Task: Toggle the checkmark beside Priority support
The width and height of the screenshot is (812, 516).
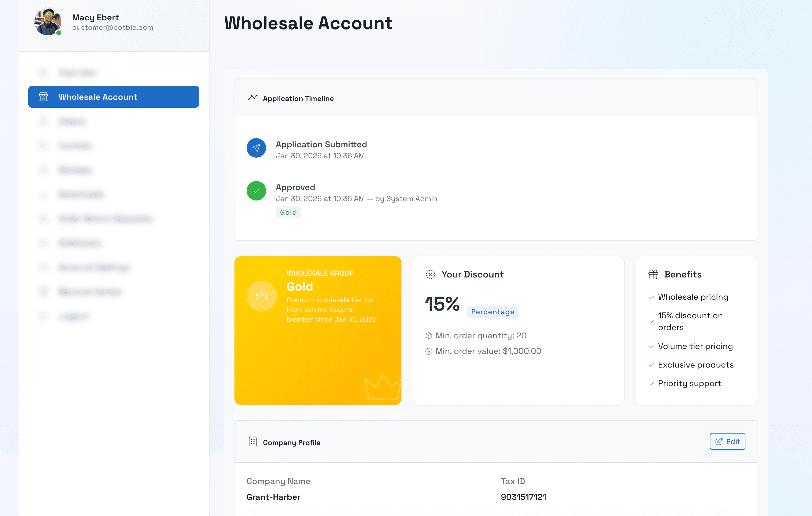Action: click(651, 383)
